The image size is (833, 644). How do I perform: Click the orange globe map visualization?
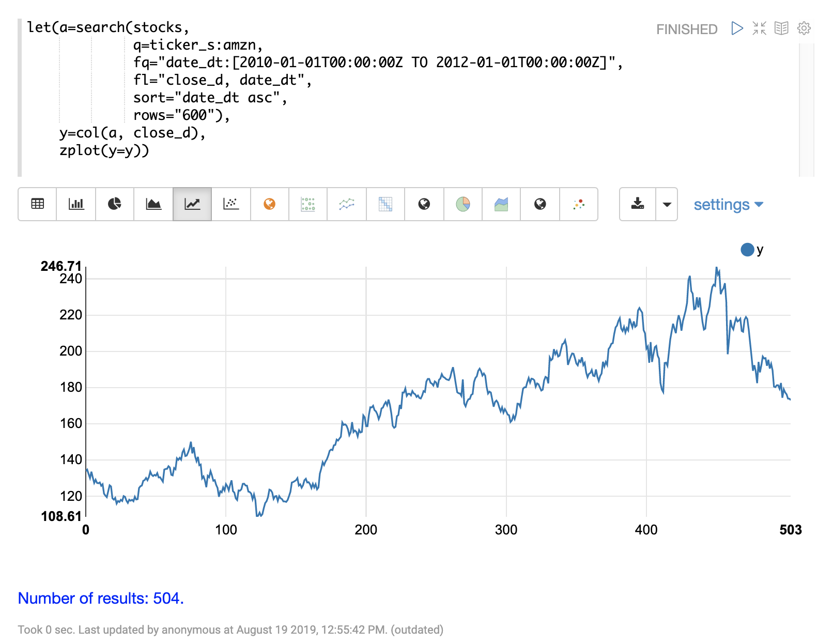(x=269, y=204)
